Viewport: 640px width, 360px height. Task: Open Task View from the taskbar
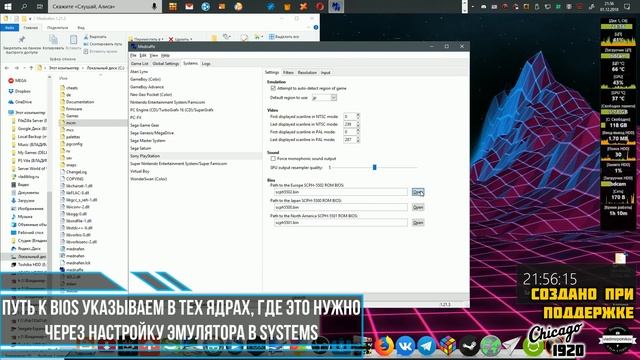(40, 6)
